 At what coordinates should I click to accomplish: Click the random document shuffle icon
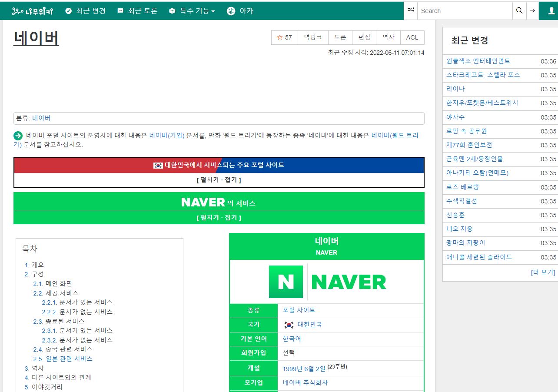(x=411, y=10)
